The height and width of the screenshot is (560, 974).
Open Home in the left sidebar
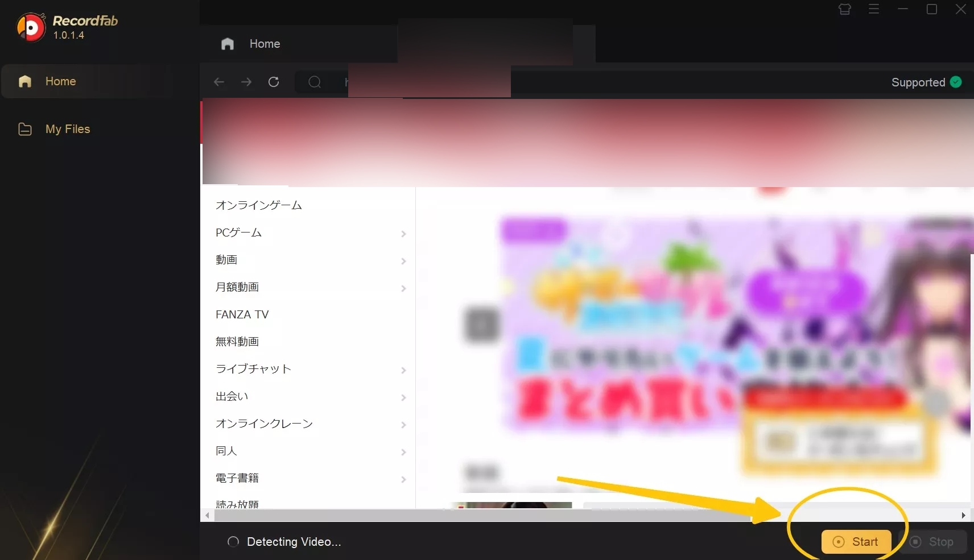pyautogui.click(x=88, y=81)
